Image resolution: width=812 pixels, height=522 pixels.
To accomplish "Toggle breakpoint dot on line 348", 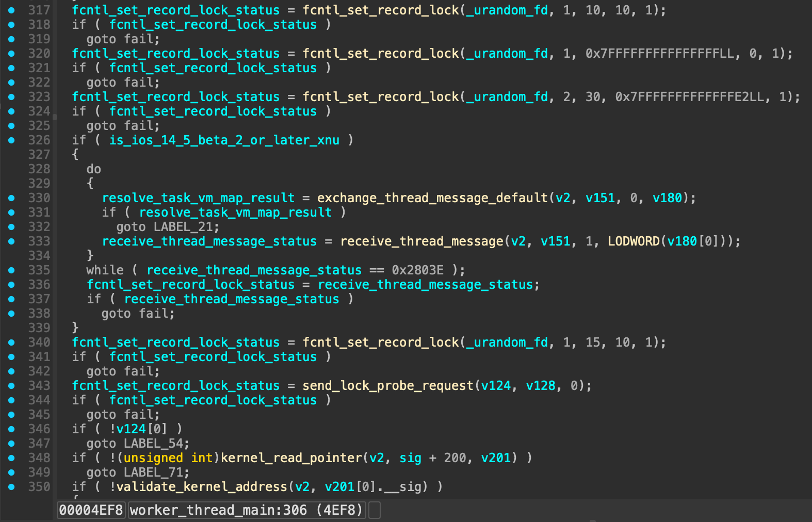I will 11,458.
